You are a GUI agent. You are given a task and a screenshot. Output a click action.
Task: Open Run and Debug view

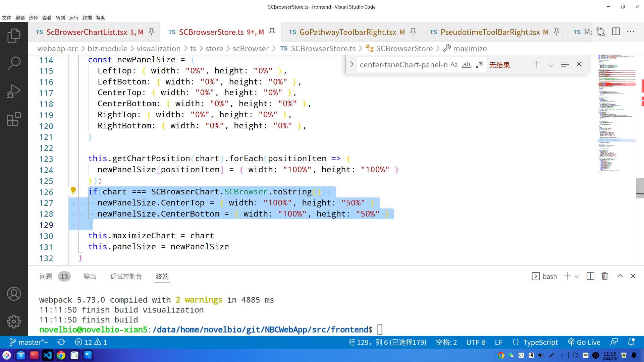[14, 91]
